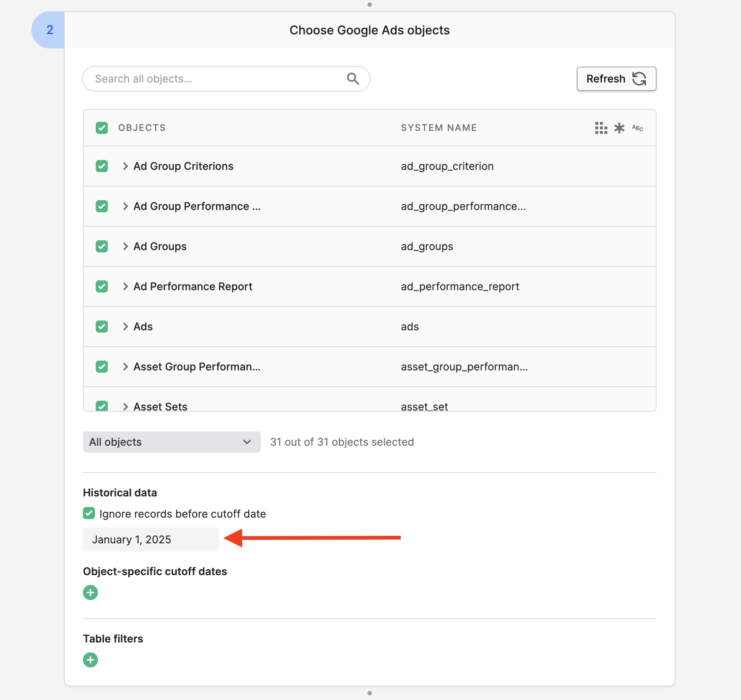The width and height of the screenshot is (741, 700).
Task: Toggle the select-all OBJECTS checkbox
Action: tap(102, 128)
